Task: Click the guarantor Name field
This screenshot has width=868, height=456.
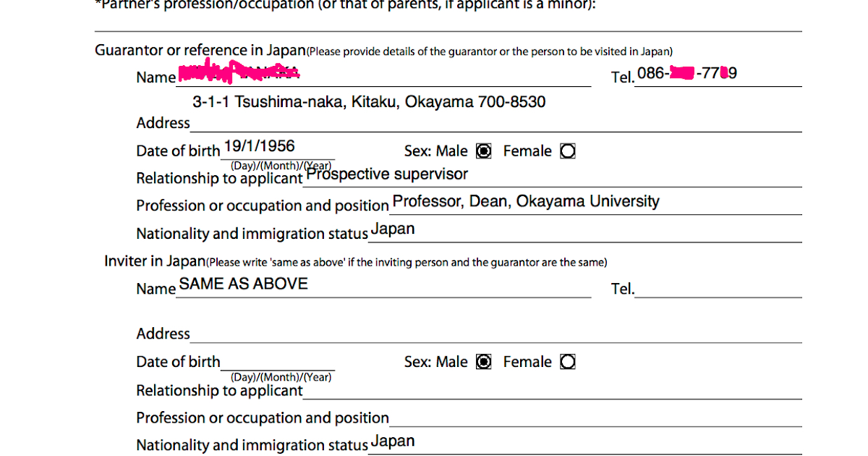Action: pyautogui.click(x=383, y=77)
